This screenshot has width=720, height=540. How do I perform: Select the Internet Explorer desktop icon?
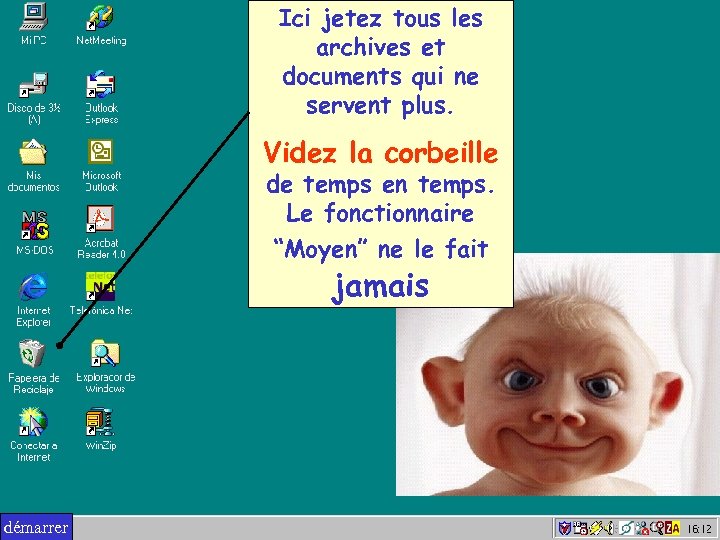tap(33, 287)
